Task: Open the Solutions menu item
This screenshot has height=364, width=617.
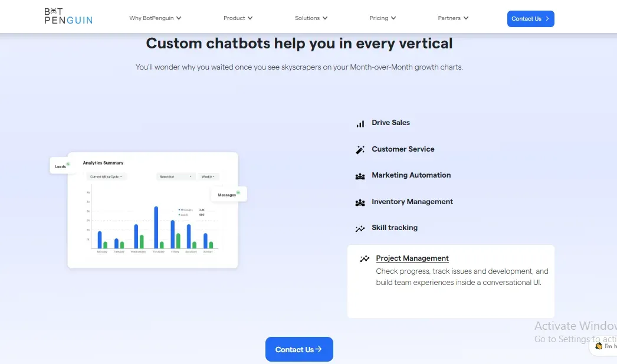Action: point(311,18)
